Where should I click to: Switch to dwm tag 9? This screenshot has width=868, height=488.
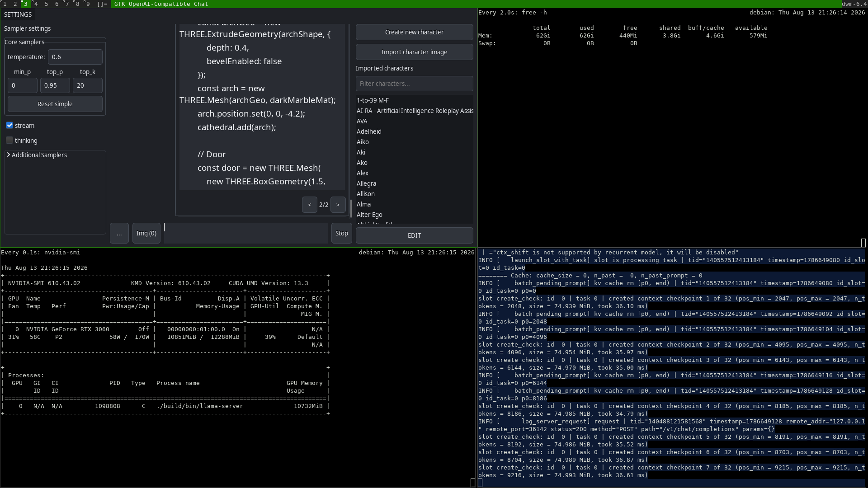point(88,4)
